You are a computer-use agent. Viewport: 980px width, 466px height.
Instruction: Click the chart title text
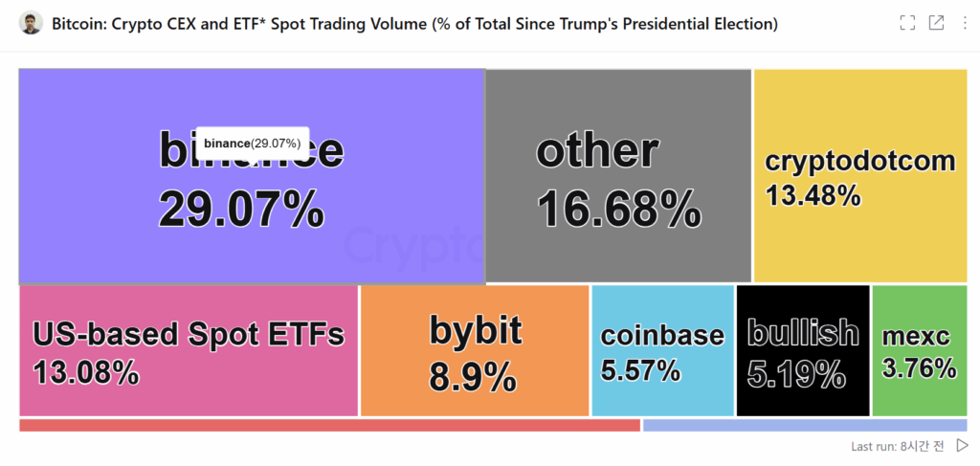[x=415, y=24]
